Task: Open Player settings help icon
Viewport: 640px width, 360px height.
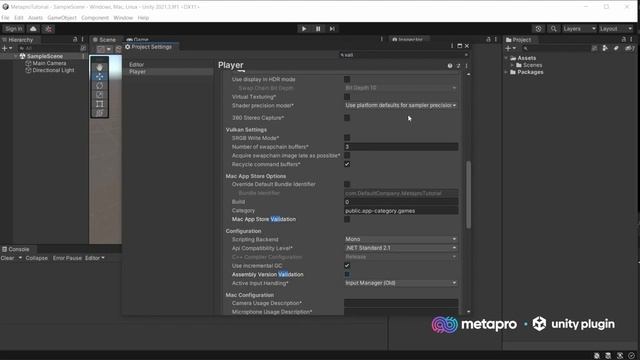Action: click(450, 66)
